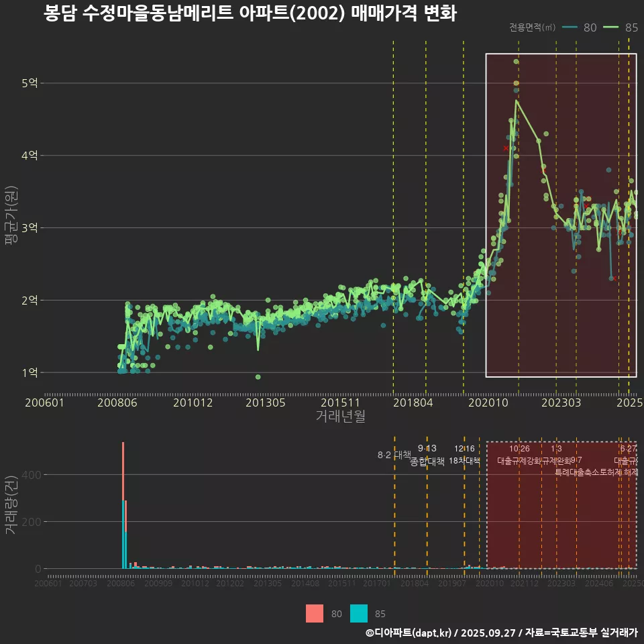Click the 1.3 규제완화 annotation label
This screenshot has width=644, height=644.
coord(556,455)
